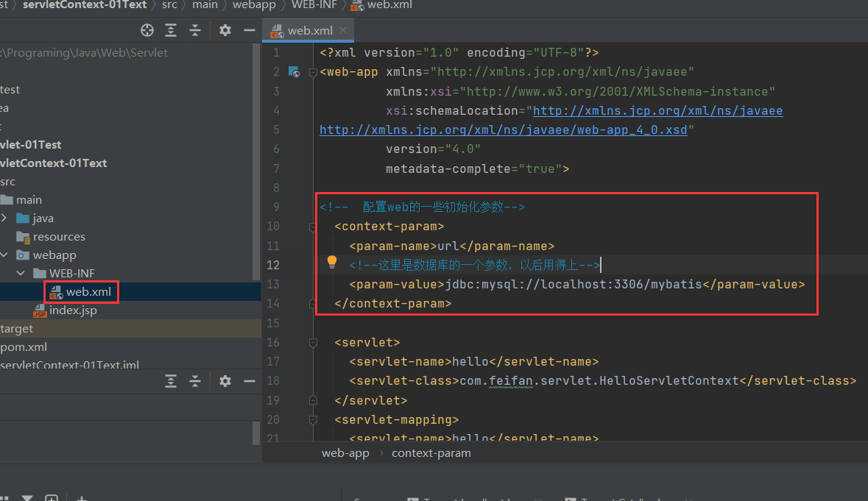Image resolution: width=868 pixels, height=501 pixels.
Task: Collapse the webapp folder tree node
Action: (x=4, y=255)
